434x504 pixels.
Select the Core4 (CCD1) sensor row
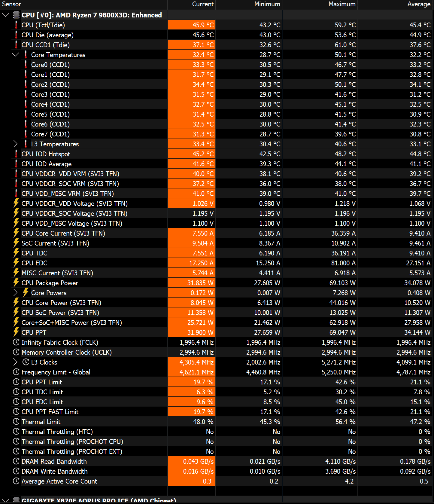point(217,104)
